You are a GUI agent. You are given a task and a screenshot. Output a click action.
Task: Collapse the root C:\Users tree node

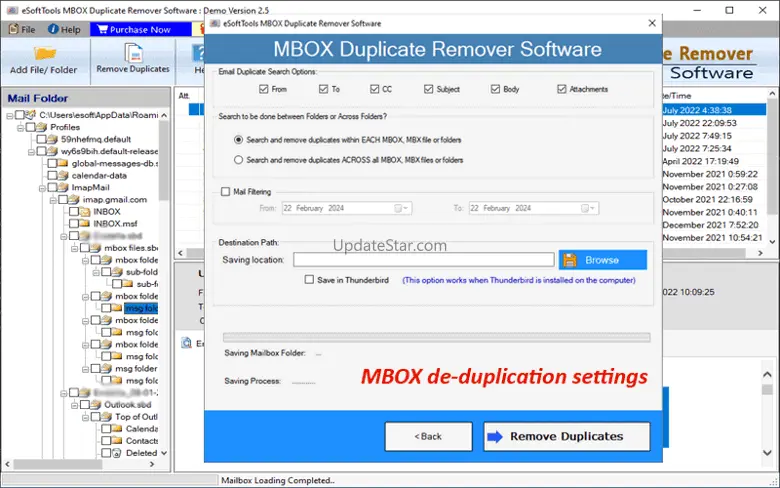click(x=9, y=116)
